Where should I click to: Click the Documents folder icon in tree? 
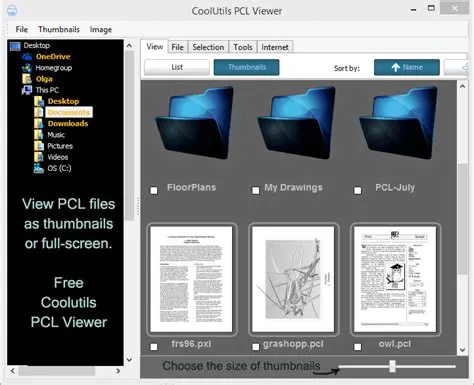tap(39, 112)
